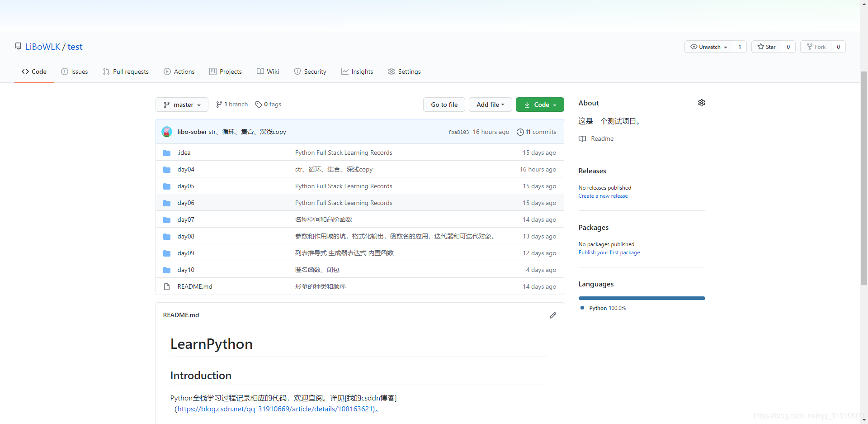Open the Security tab
This screenshot has height=424, width=868.
pyautogui.click(x=310, y=71)
